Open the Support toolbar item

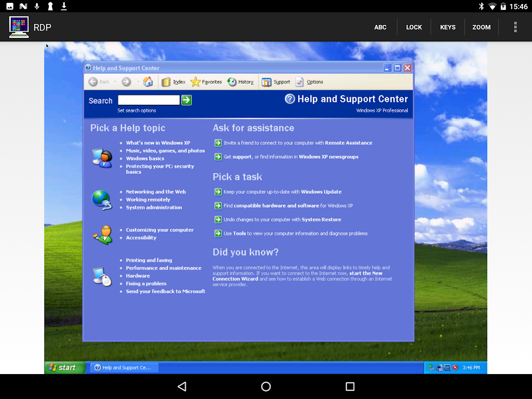276,82
